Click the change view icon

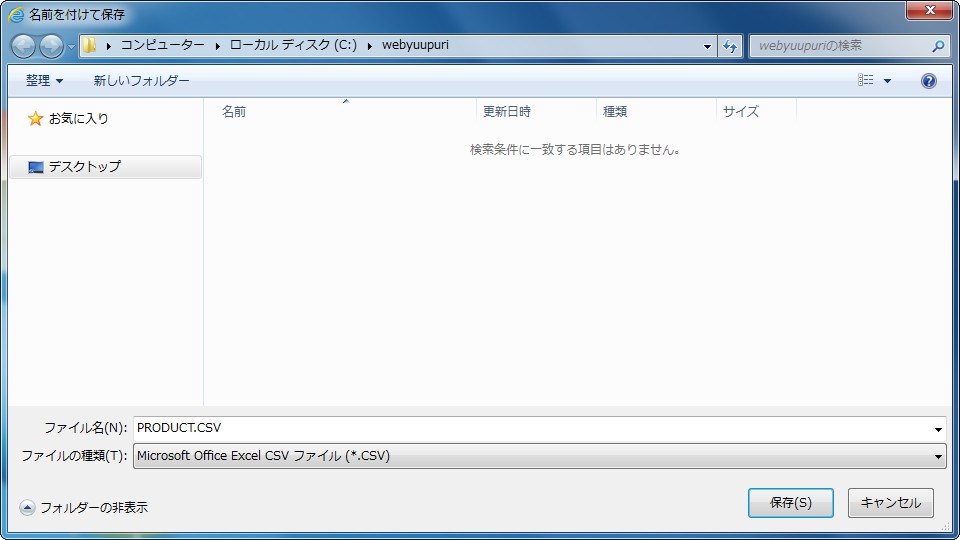pos(866,81)
